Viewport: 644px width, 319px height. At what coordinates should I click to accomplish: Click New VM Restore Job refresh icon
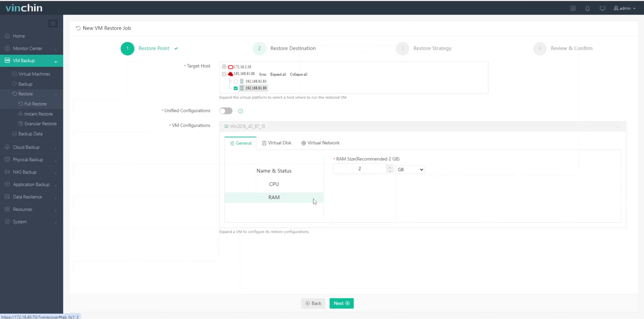pos(78,28)
